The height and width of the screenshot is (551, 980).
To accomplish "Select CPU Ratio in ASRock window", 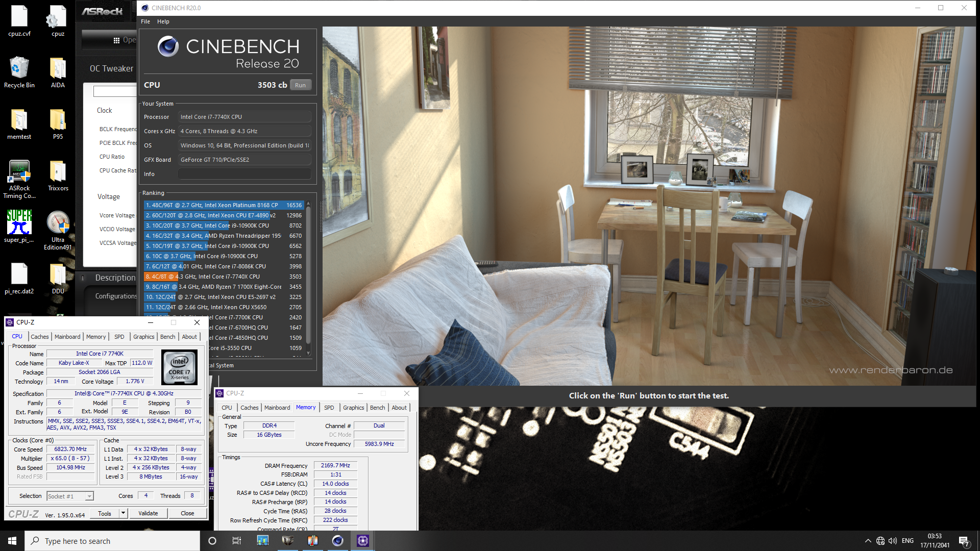I will pyautogui.click(x=112, y=157).
